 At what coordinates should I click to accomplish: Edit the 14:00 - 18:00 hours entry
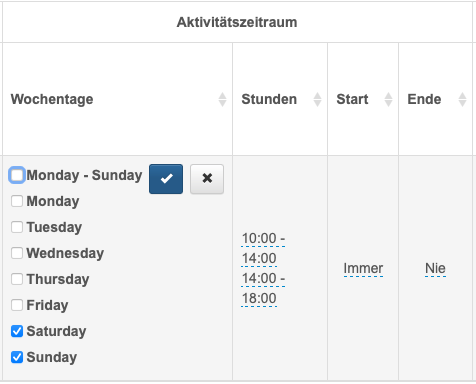[x=263, y=288]
